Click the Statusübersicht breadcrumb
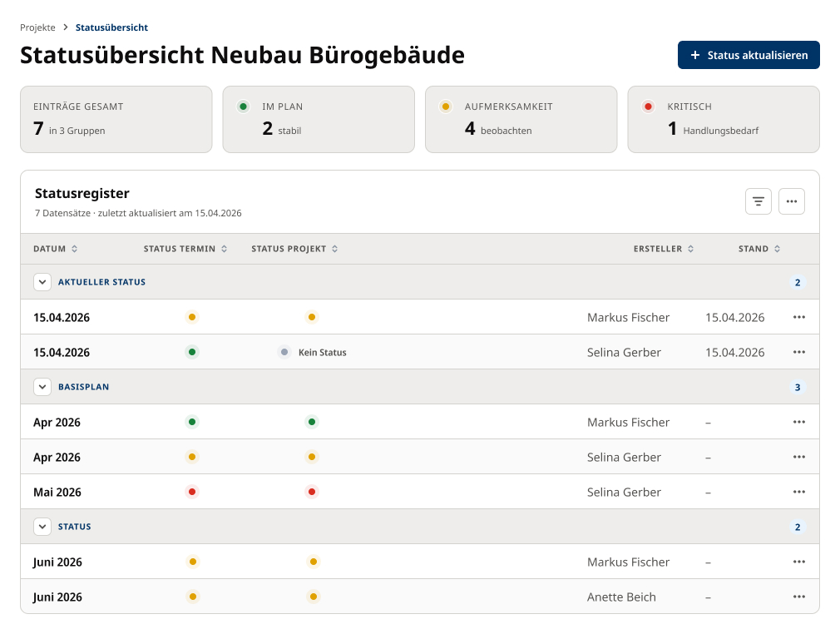The image size is (840, 634). point(111,27)
